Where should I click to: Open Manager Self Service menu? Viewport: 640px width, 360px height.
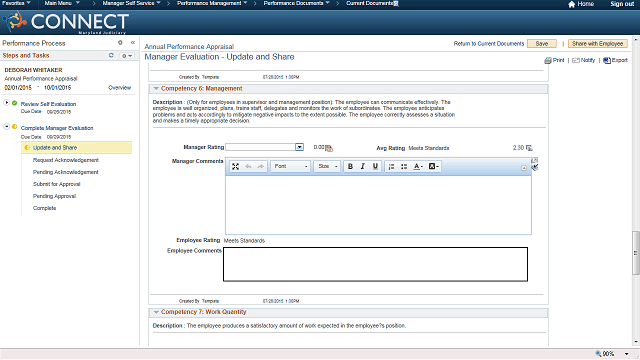pyautogui.click(x=131, y=3)
